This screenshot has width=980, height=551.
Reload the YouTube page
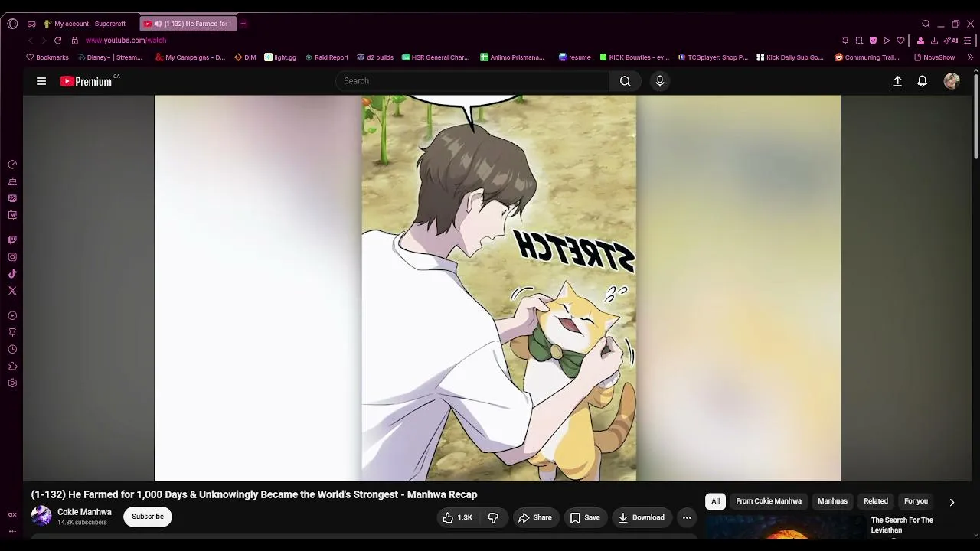[x=57, y=41]
